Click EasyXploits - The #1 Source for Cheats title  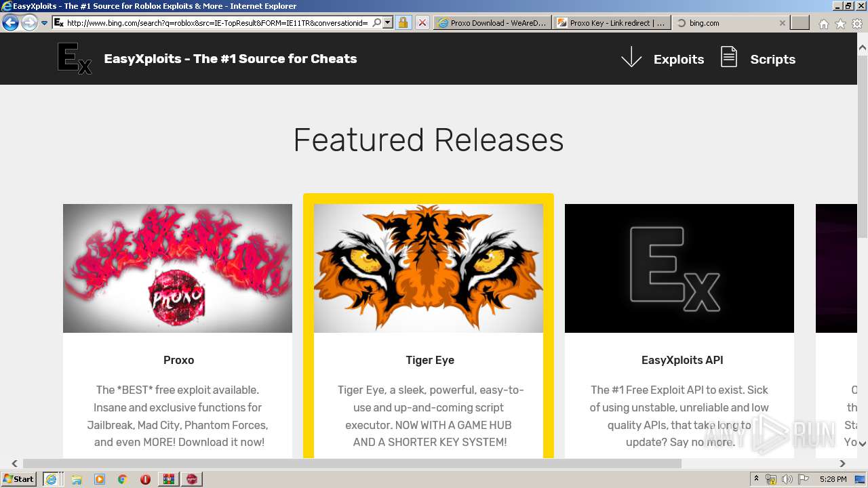(231, 59)
